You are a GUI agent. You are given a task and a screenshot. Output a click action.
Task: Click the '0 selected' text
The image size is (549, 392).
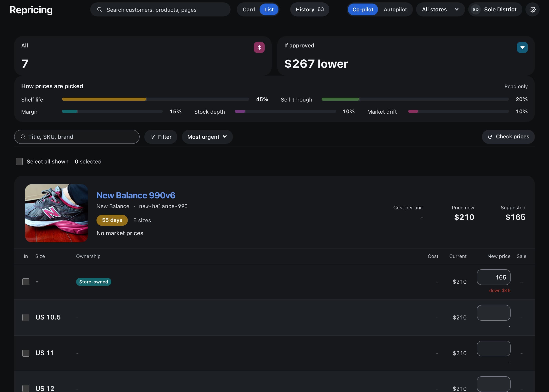pyautogui.click(x=88, y=162)
